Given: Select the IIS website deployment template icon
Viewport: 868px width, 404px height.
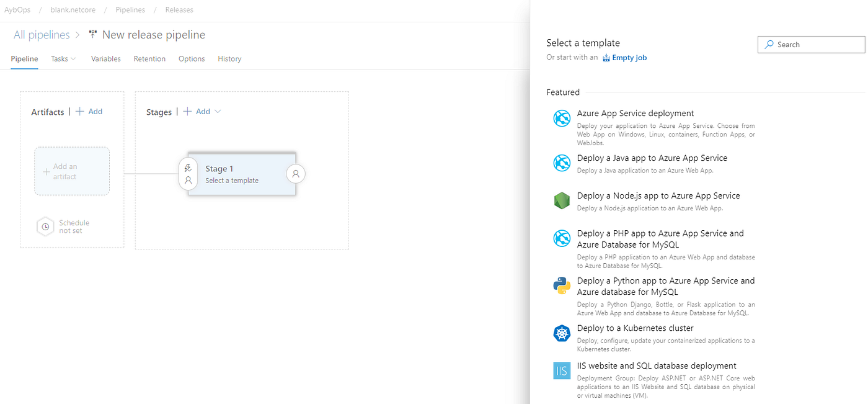Looking at the screenshot, I should [x=561, y=370].
